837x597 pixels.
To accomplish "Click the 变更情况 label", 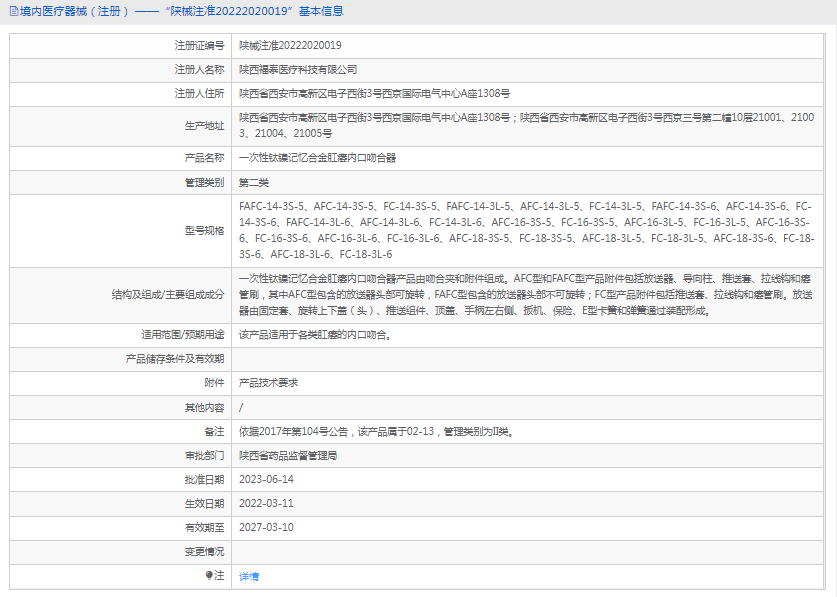I will [204, 552].
